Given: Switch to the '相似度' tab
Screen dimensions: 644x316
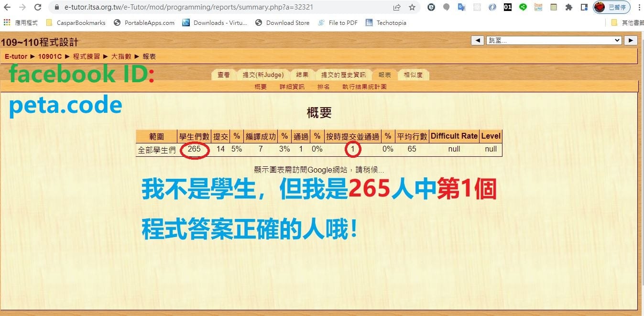Looking at the screenshot, I should click(413, 75).
